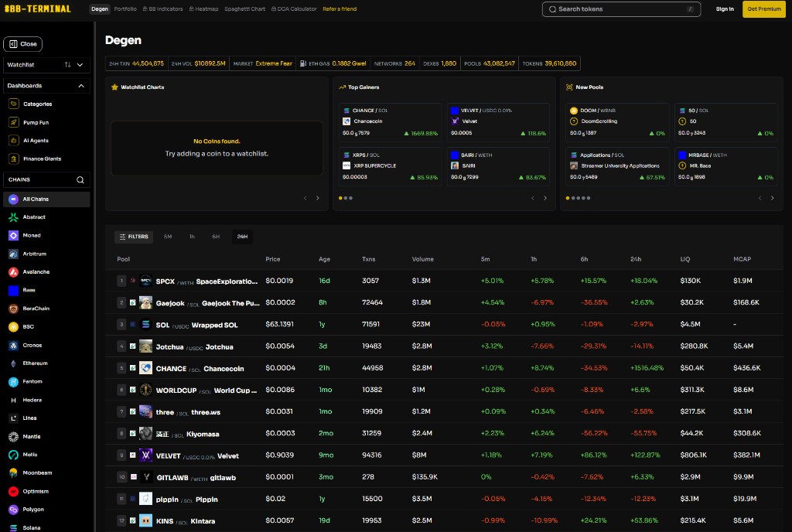
Task: Open the Degen tab
Action: (100, 9)
